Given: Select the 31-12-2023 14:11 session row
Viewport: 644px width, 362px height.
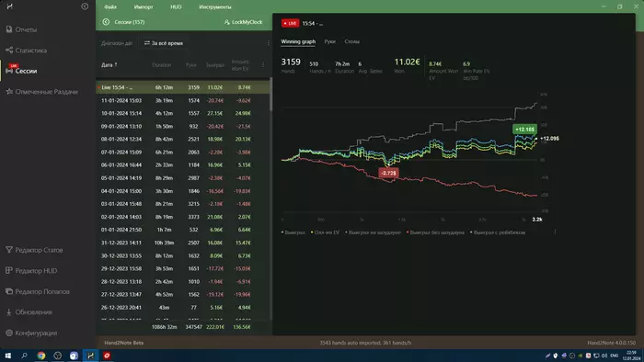Looking at the screenshot, I should (x=183, y=243).
